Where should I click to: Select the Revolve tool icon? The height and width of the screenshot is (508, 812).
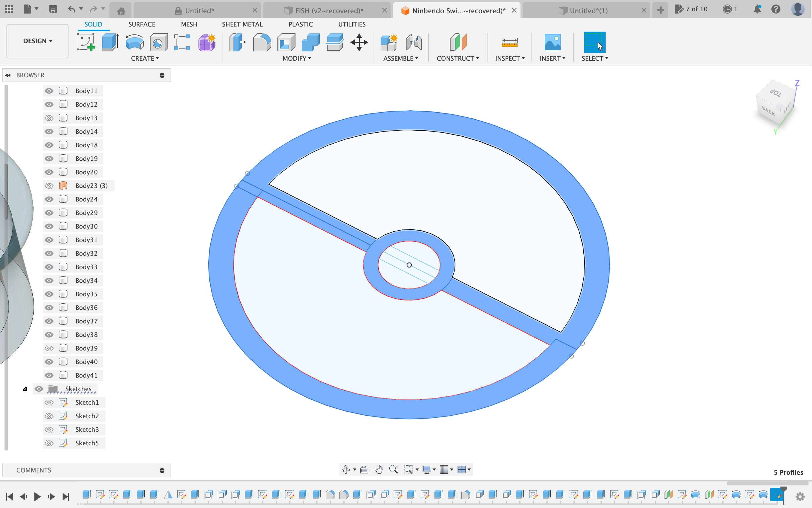point(134,42)
